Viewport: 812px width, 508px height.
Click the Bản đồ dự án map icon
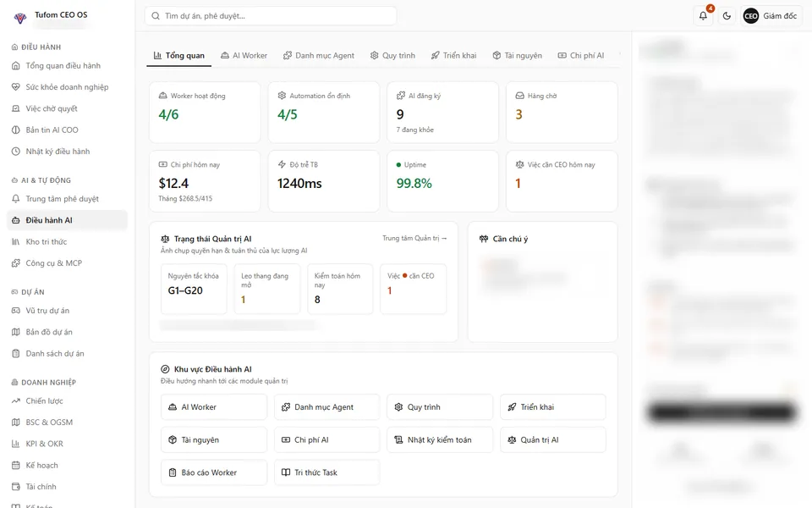pyautogui.click(x=15, y=332)
